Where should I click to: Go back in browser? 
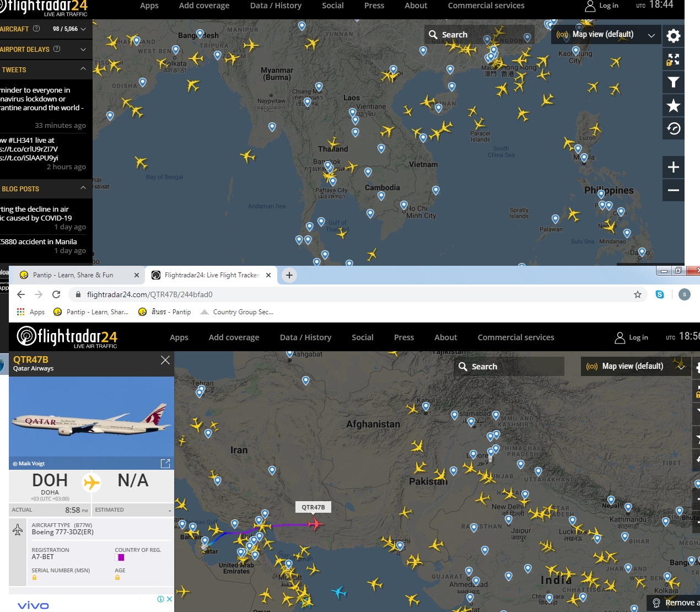[21, 294]
